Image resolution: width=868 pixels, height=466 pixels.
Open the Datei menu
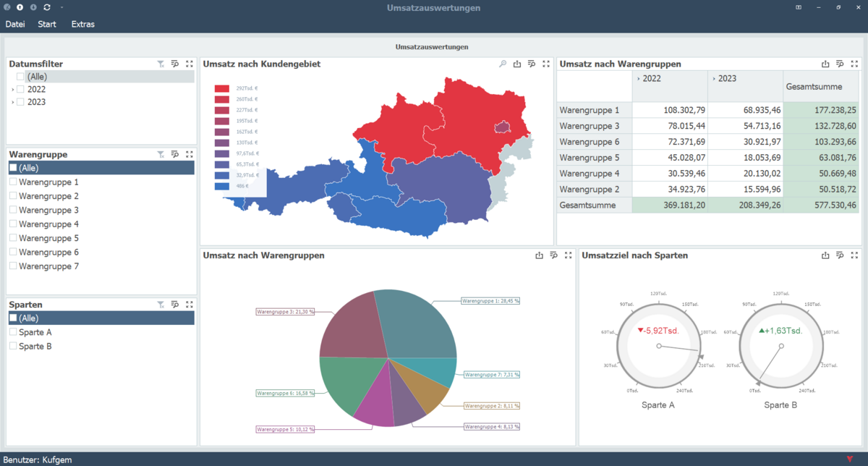15,24
